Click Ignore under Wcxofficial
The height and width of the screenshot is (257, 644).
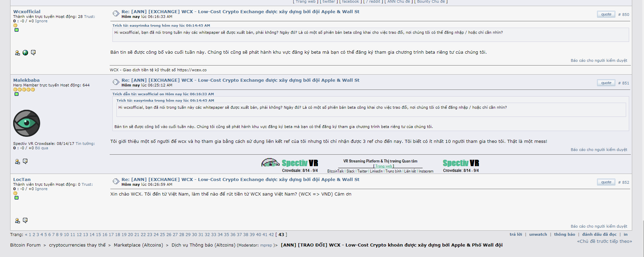tap(41, 21)
